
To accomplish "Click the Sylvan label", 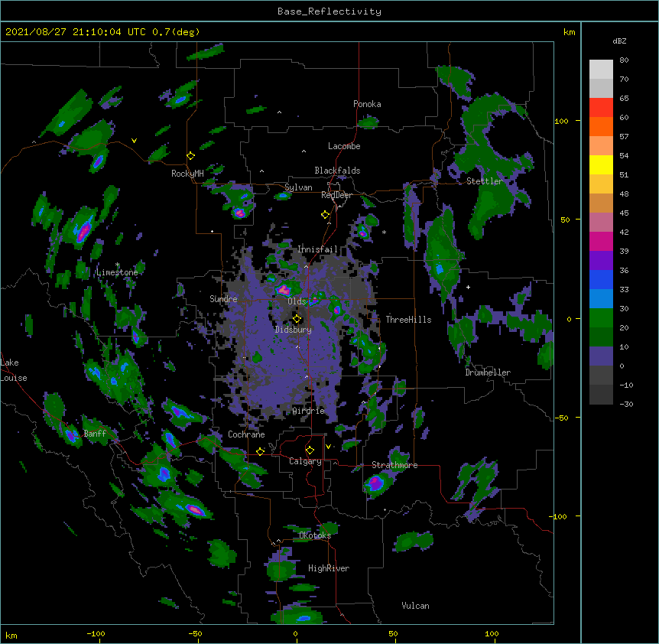I will 298,187.
